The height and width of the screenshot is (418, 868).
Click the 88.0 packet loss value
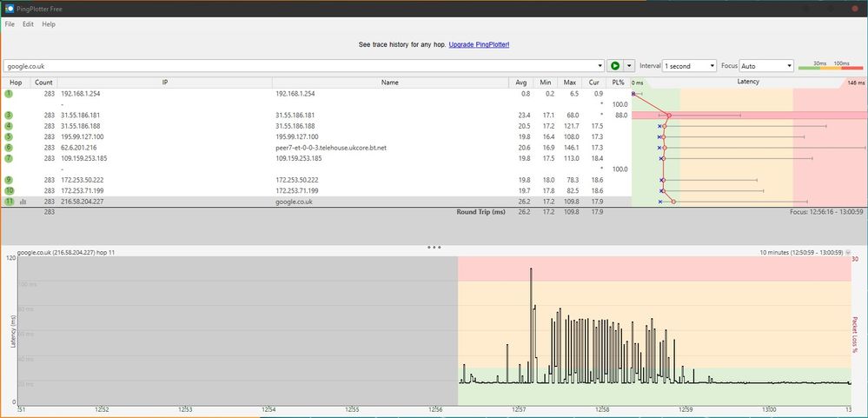coord(621,116)
